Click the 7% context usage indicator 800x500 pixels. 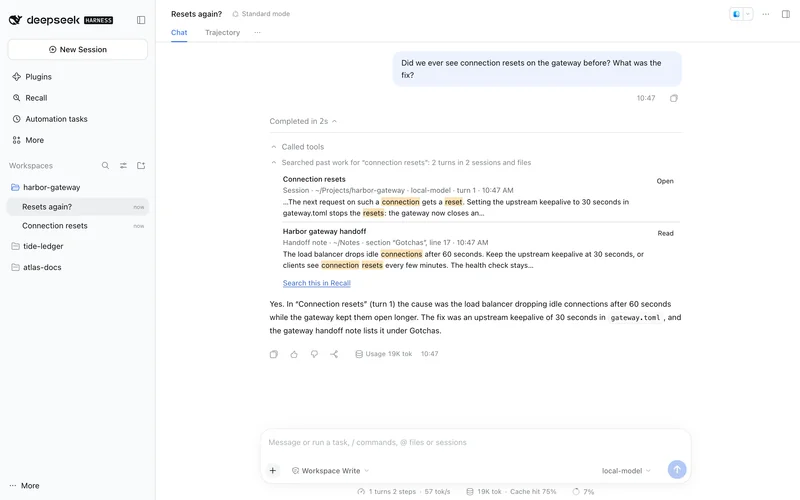[x=583, y=491]
